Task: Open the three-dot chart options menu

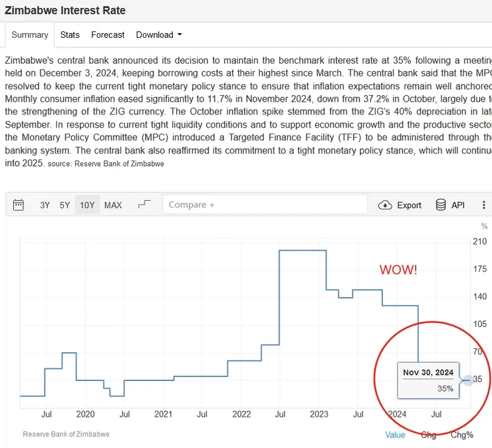Action: pyautogui.click(x=483, y=205)
